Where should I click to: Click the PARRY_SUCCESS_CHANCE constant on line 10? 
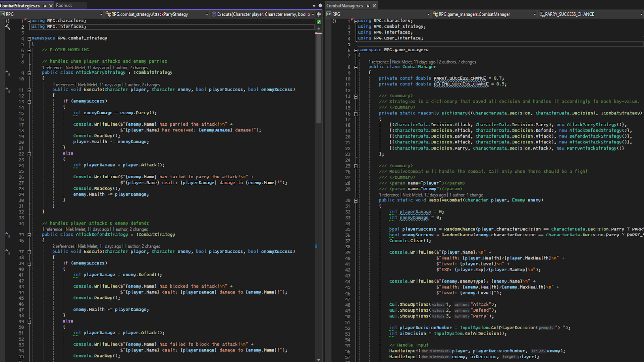(460, 78)
